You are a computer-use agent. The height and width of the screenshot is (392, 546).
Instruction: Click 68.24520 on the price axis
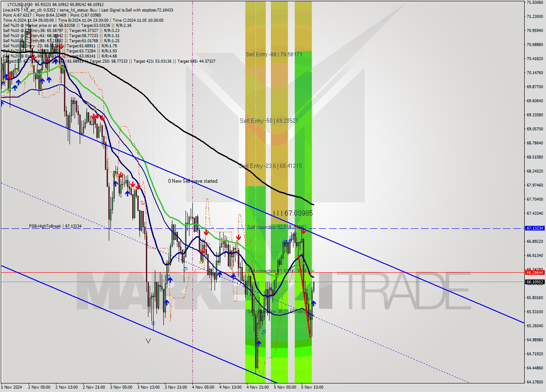534,171
